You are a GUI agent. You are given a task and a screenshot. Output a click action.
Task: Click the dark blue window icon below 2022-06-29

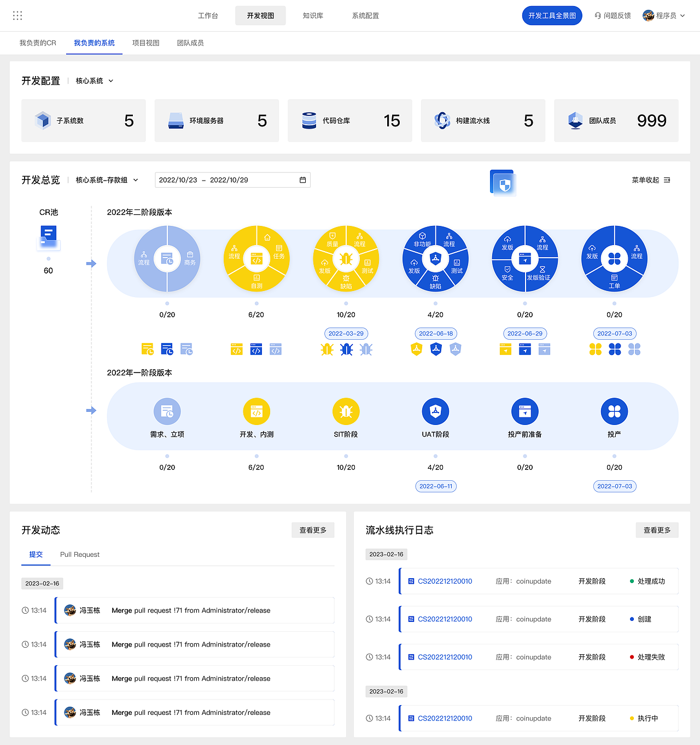[x=525, y=349]
